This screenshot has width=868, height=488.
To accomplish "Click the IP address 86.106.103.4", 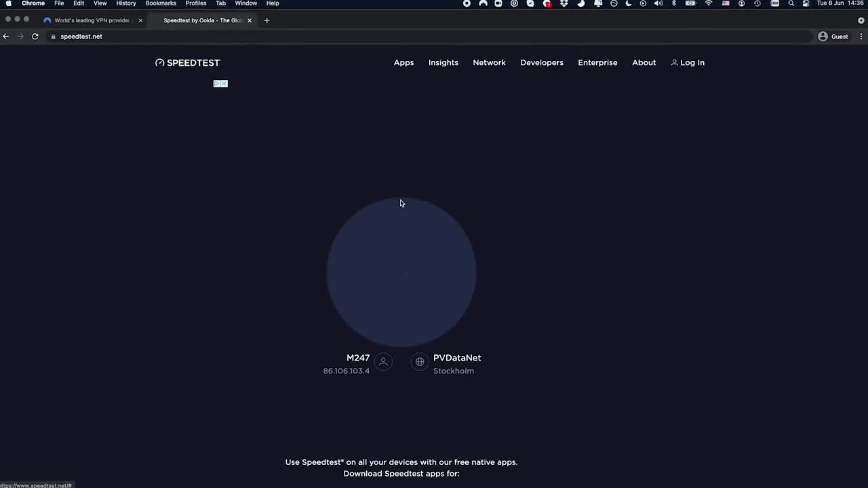I will [x=347, y=371].
